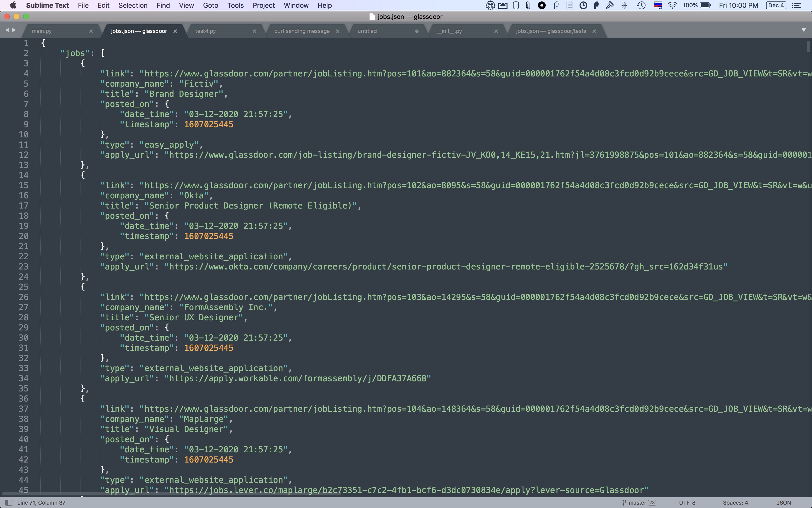
Task: Open the Help menu
Action: [x=325, y=5]
